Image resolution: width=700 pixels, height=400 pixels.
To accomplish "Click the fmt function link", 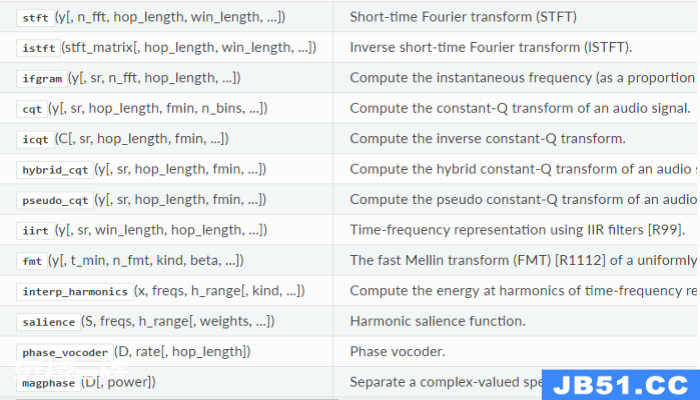I will tap(32, 261).
